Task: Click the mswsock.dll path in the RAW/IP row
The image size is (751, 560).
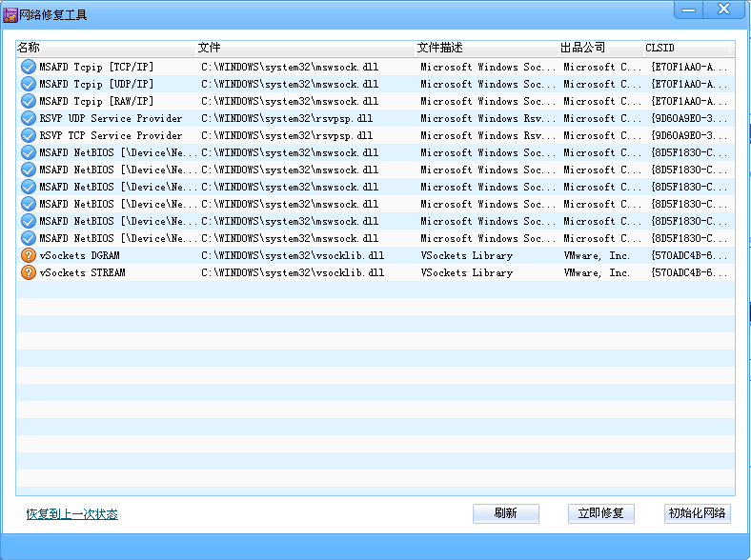Action: click(x=290, y=102)
